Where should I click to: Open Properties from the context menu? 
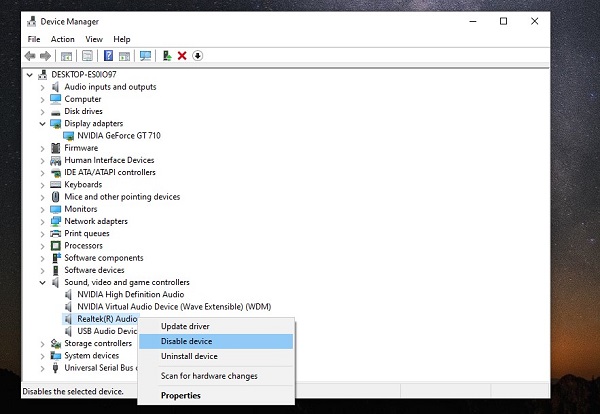(181, 395)
